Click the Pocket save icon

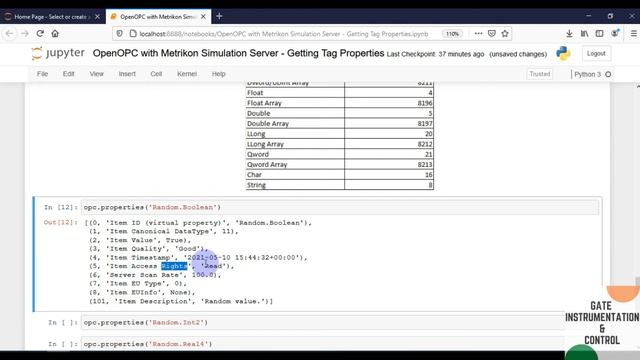pyautogui.click(x=492, y=33)
